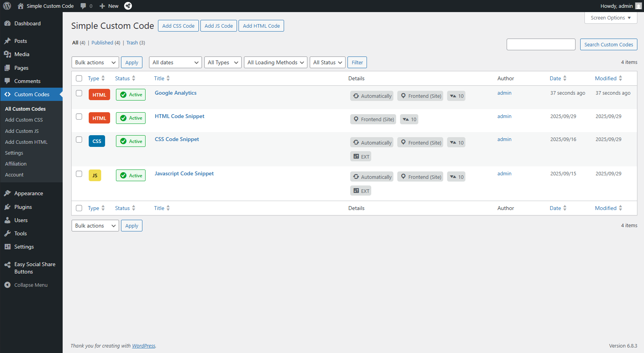Screen dimensions: 644x353
Task: Click the Collapse Menu arrow icon
Action: point(7,285)
